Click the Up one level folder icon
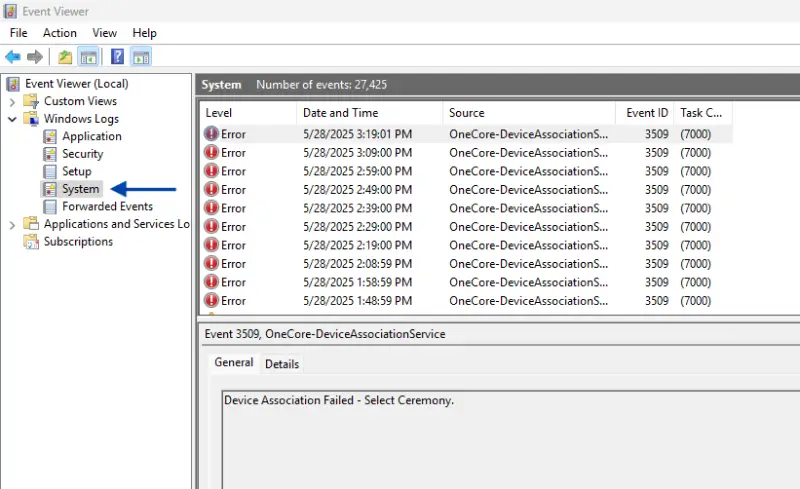This screenshot has width=800, height=489. 65,57
